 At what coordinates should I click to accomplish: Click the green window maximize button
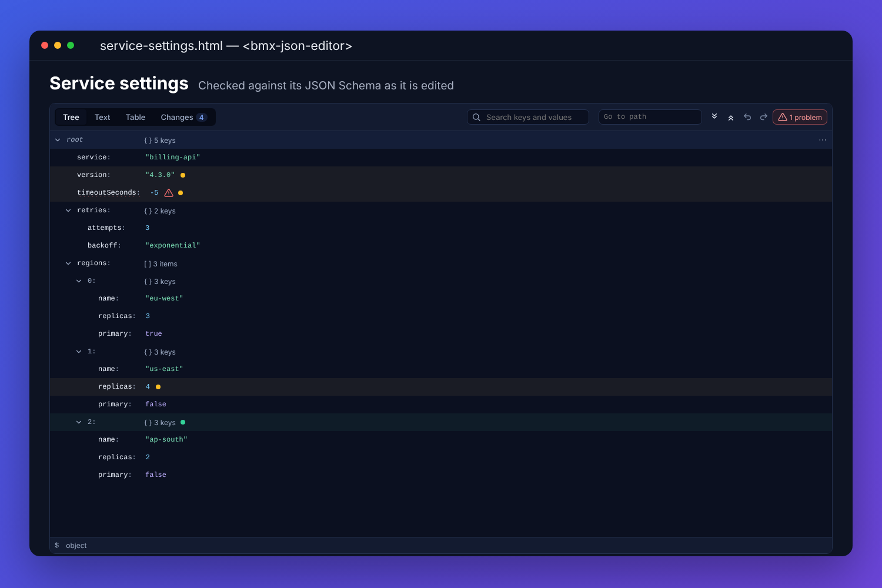coord(71,45)
